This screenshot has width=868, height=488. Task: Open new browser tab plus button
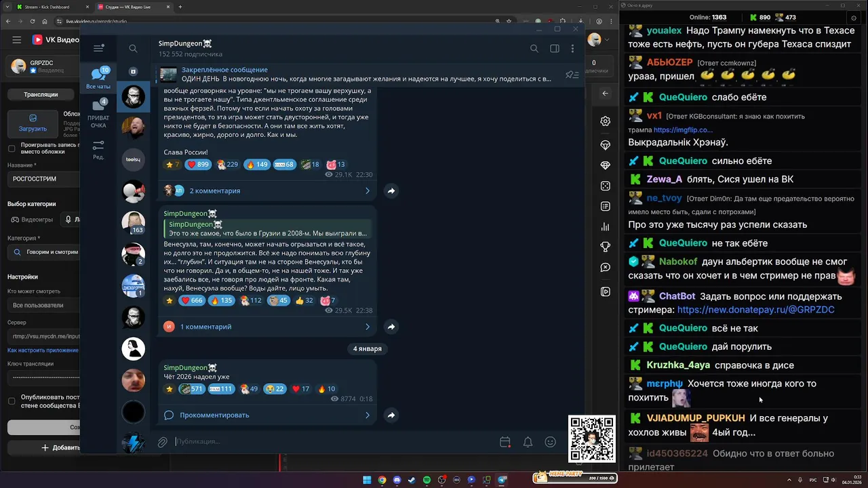(x=180, y=7)
